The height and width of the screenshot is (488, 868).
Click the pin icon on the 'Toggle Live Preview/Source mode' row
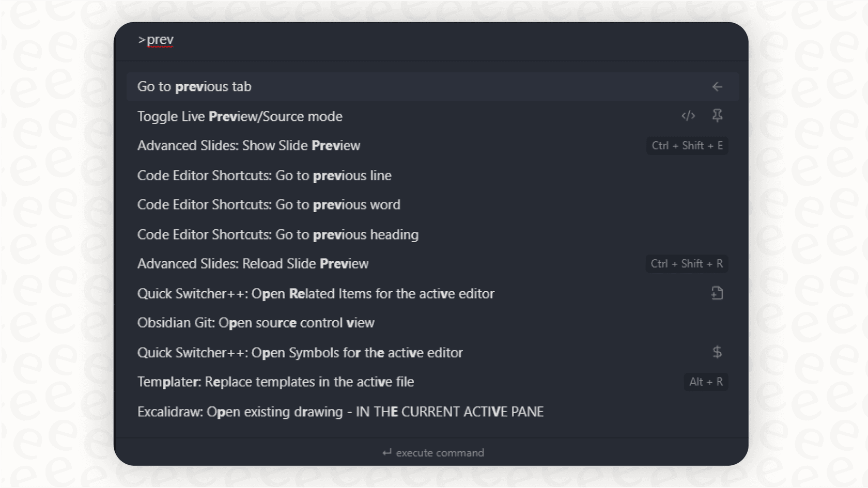click(x=718, y=116)
